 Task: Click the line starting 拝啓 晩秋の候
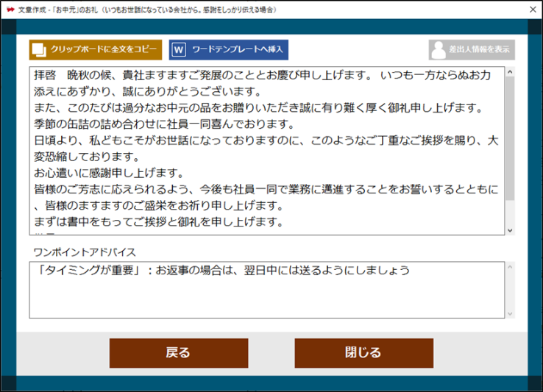point(262,75)
